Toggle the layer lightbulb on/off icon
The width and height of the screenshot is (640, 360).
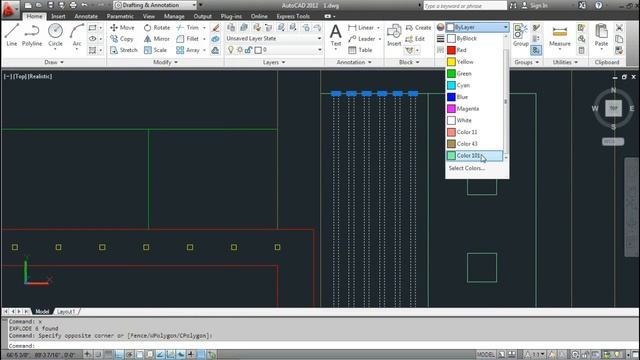pos(231,50)
